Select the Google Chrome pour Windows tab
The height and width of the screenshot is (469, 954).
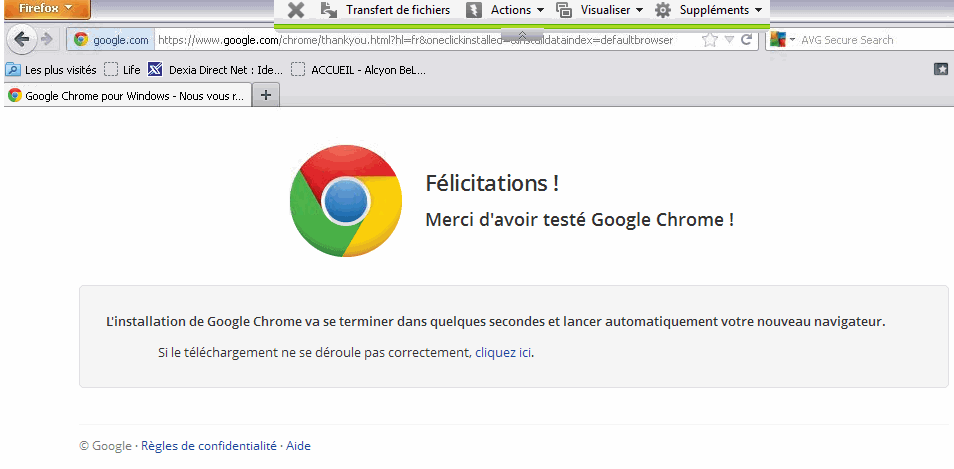click(x=128, y=96)
